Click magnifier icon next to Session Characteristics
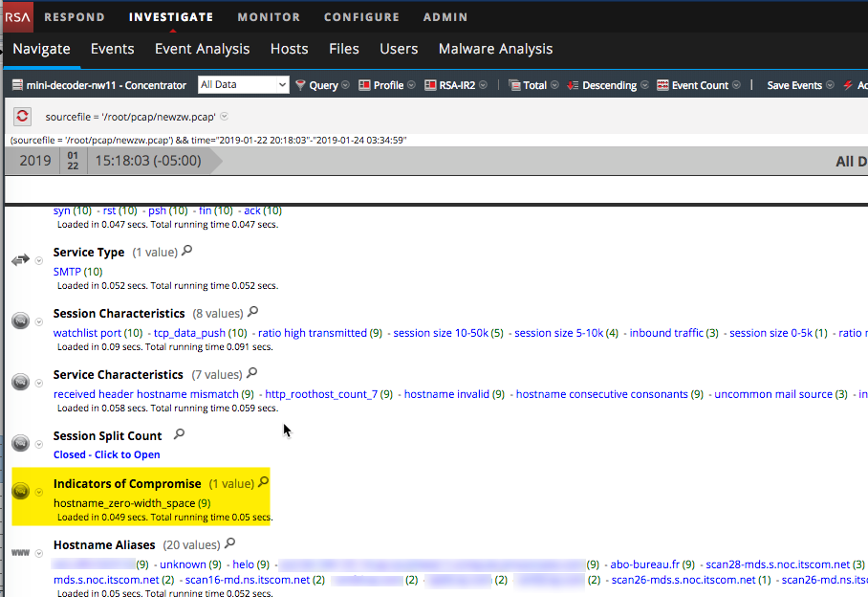 tap(253, 313)
